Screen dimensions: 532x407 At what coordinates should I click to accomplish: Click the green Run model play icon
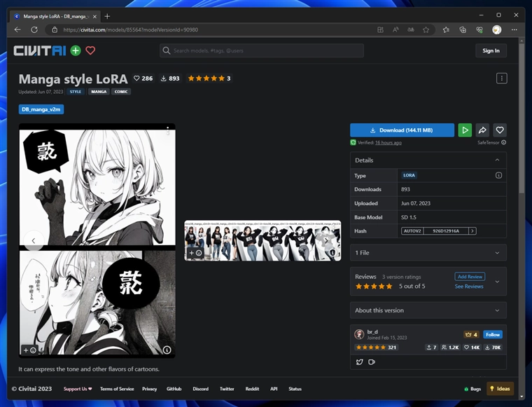coord(465,130)
